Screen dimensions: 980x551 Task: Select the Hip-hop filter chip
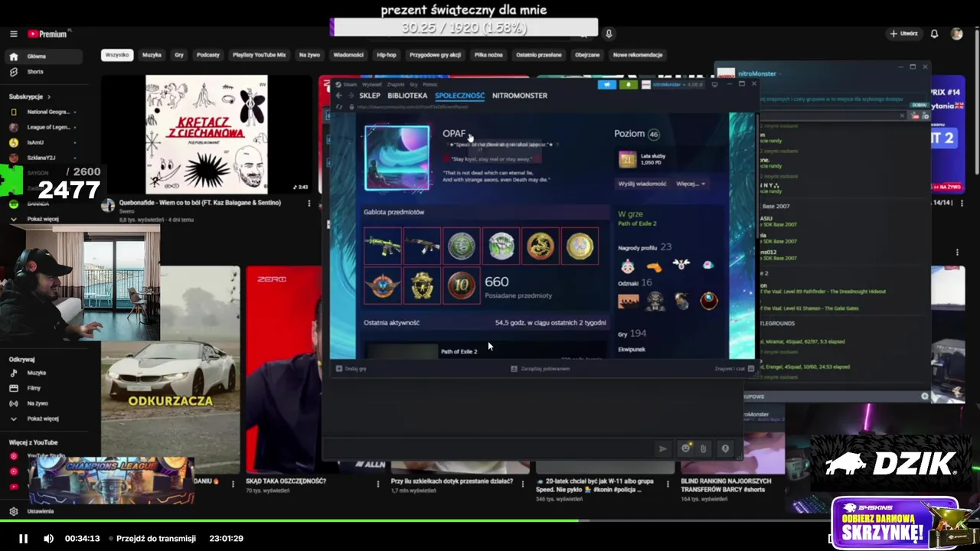[387, 55]
